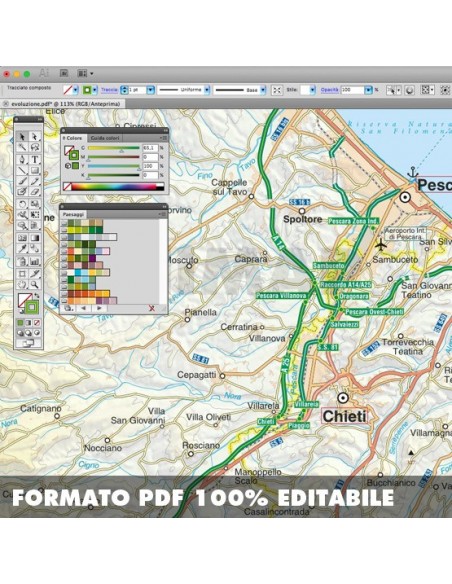Viewport: 452px width, 584px height.
Task: Select the Artboard tool
Action: [22, 274]
